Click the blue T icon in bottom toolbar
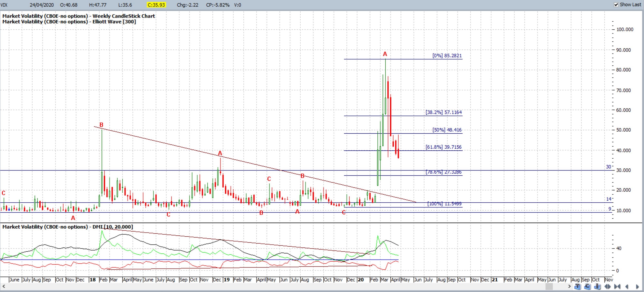Screen dimensions: 644x292 point(577,286)
